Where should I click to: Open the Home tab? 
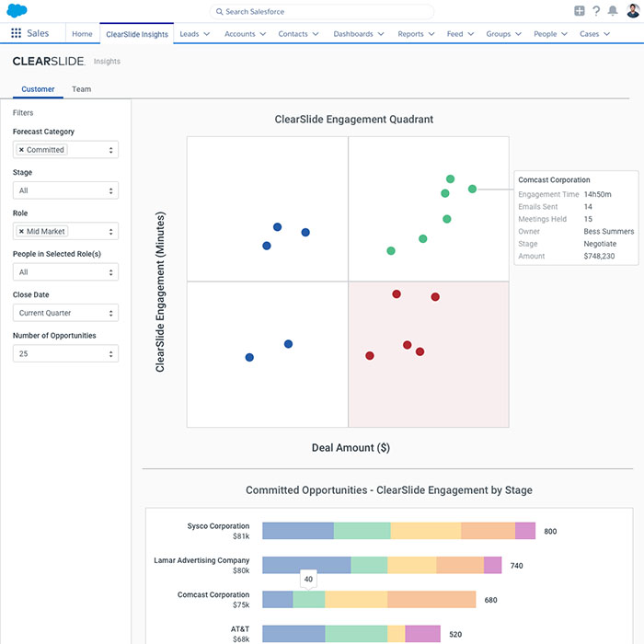click(82, 34)
